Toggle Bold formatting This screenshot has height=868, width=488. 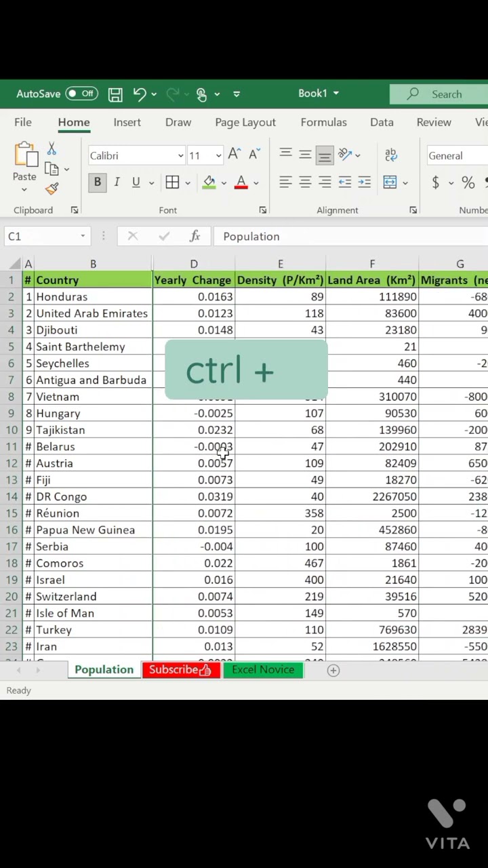click(x=97, y=182)
